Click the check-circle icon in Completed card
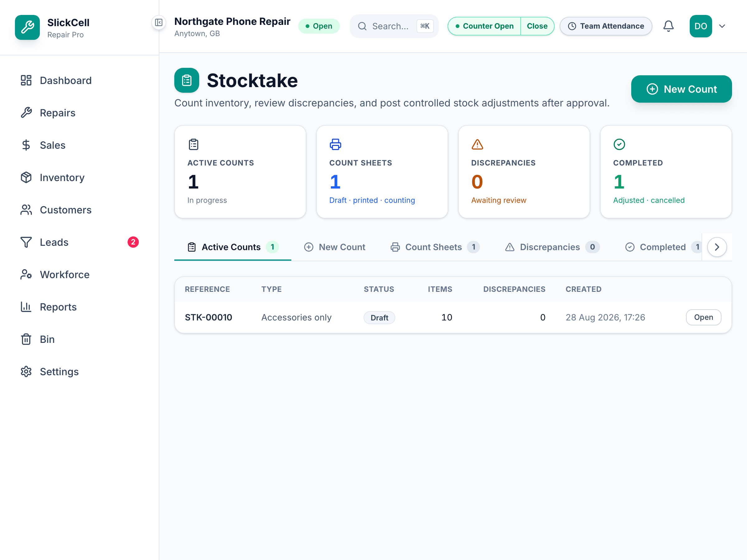This screenshot has height=560, width=747. click(x=619, y=144)
